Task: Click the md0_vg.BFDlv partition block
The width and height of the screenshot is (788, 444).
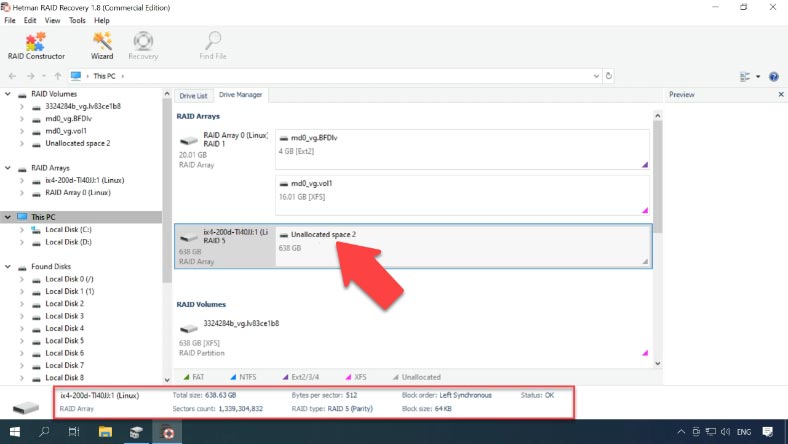Action: [x=462, y=149]
